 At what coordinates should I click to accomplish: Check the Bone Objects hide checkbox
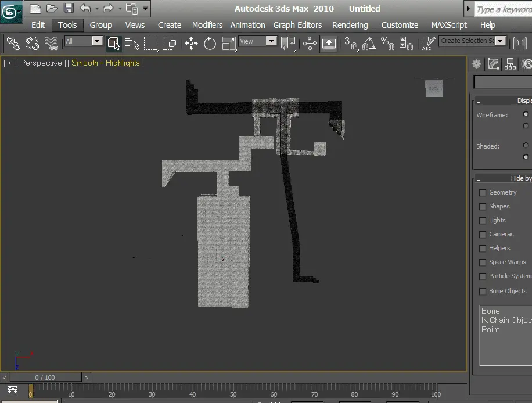(483, 292)
